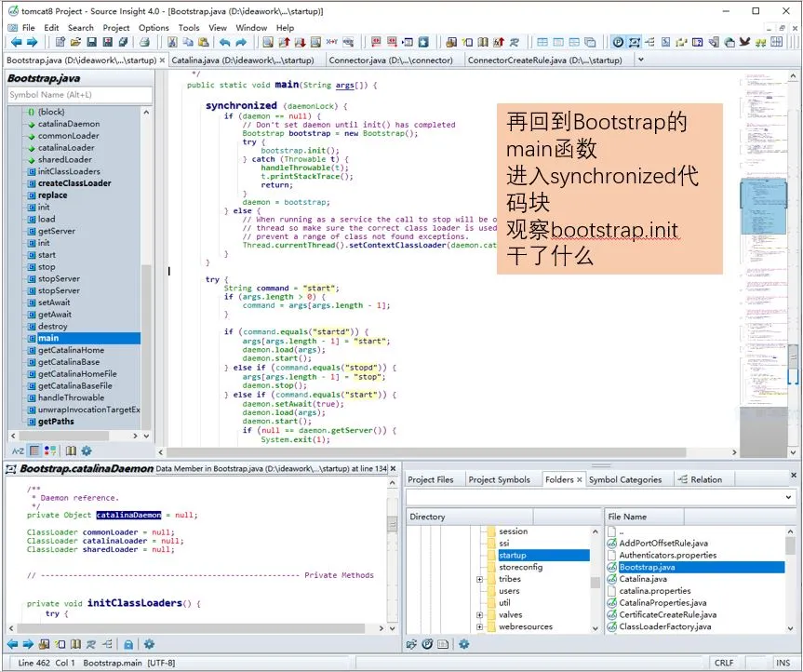Open context window settings gear
Screen dimensions: 803x672
[x=149, y=644]
